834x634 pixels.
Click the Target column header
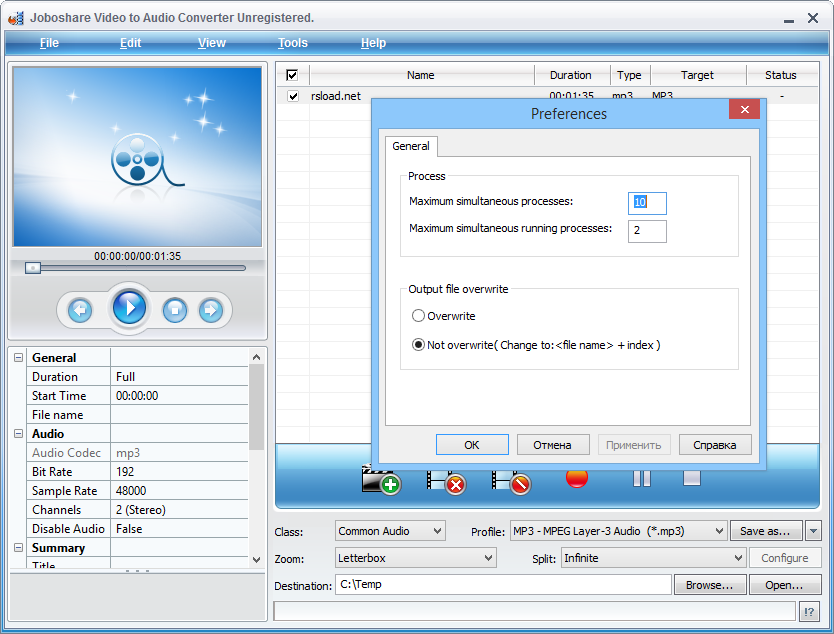[698, 75]
